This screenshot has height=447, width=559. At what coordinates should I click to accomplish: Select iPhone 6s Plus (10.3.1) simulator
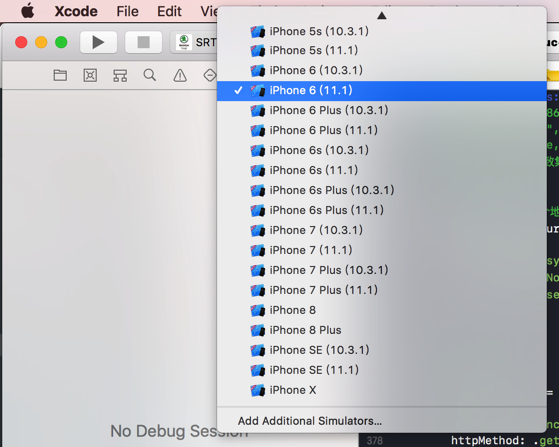[x=382, y=190]
